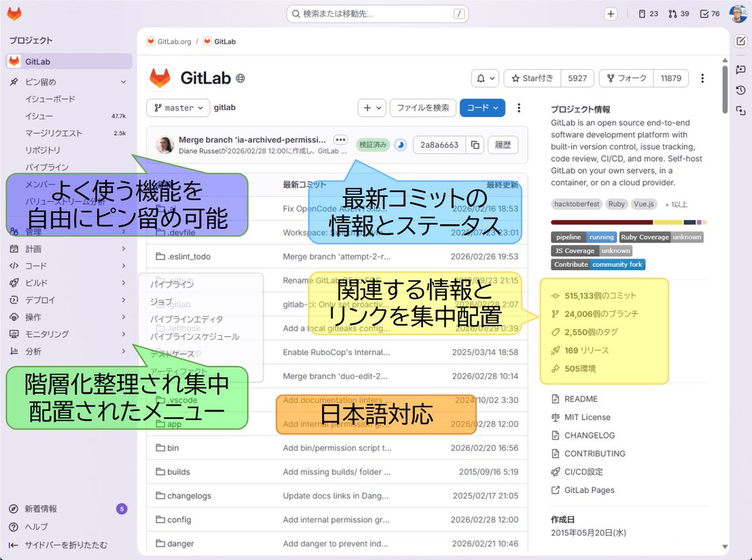The width and height of the screenshot is (752, 560).
Task: Choose パイプラインスケジュール in flyout menu
Action: tap(194, 336)
